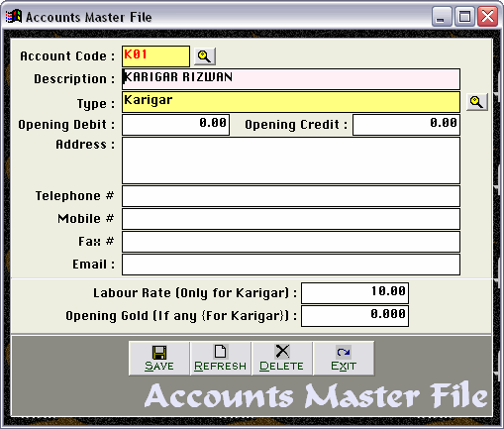Click the Email input field
The image size is (504, 429).
point(291,265)
